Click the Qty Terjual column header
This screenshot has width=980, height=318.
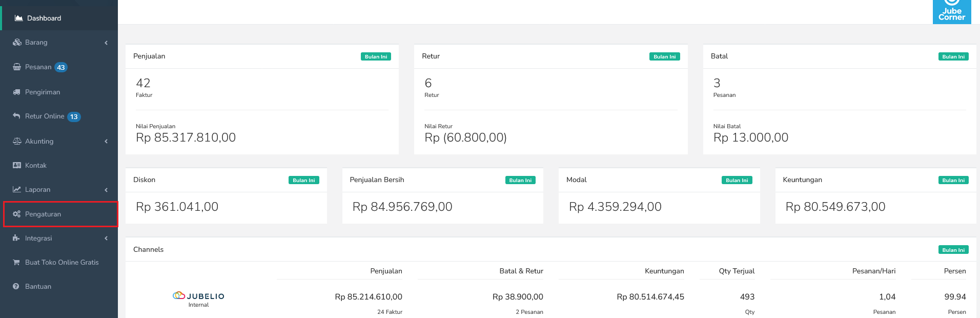point(737,271)
